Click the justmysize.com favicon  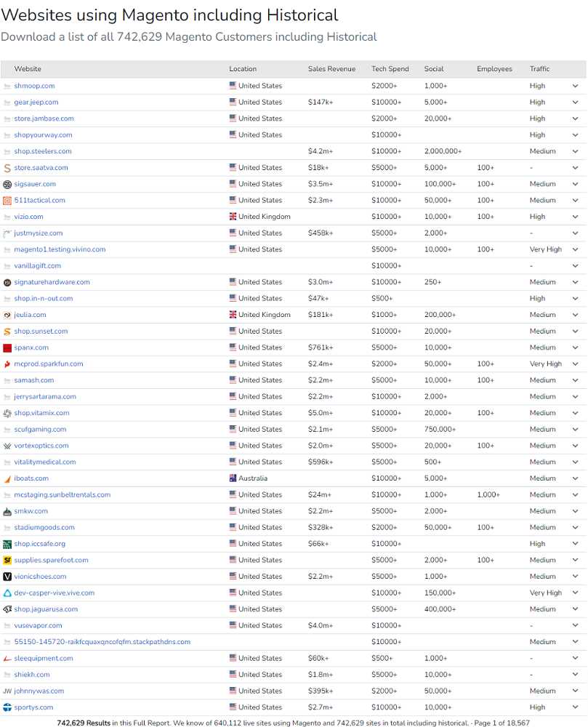7,233
